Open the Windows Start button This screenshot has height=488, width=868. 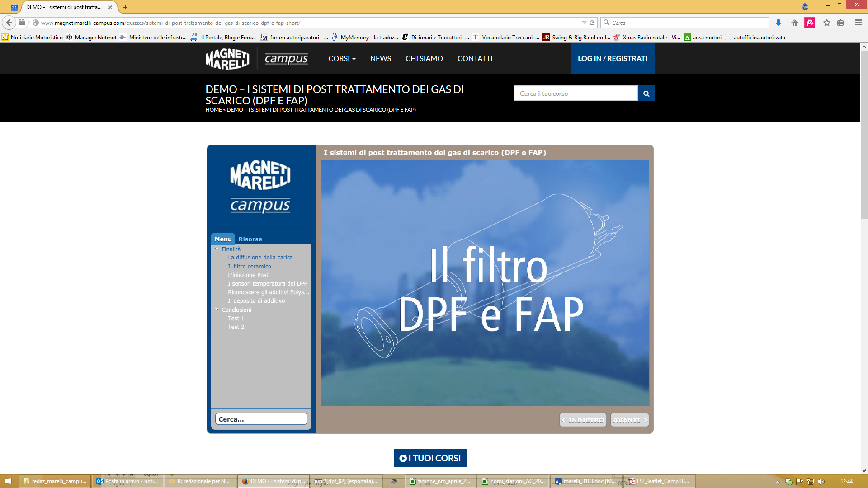tap(8, 481)
